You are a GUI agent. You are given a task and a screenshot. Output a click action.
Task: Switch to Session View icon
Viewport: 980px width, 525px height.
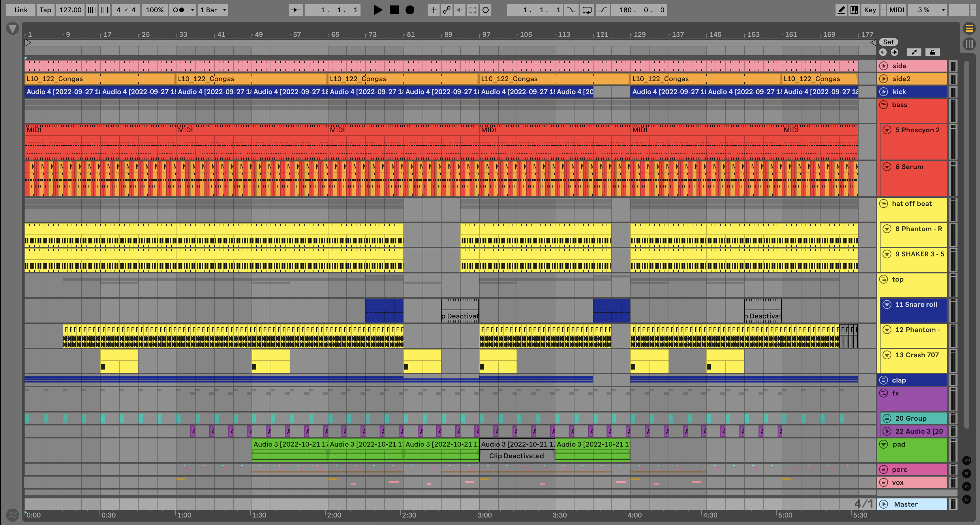coord(969,44)
